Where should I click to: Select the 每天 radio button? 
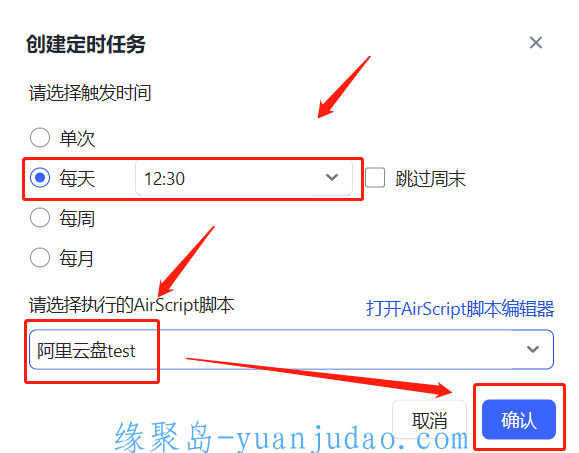(40, 178)
